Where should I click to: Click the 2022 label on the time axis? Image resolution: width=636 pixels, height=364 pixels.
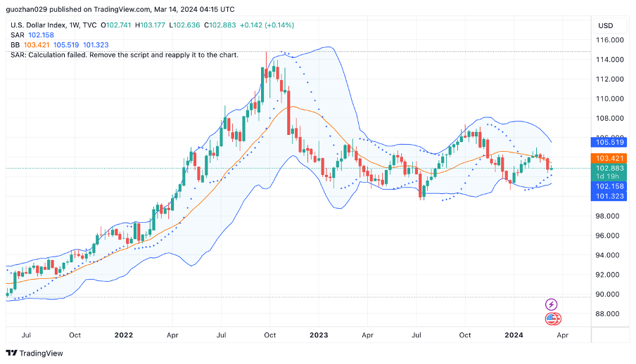[x=124, y=336]
